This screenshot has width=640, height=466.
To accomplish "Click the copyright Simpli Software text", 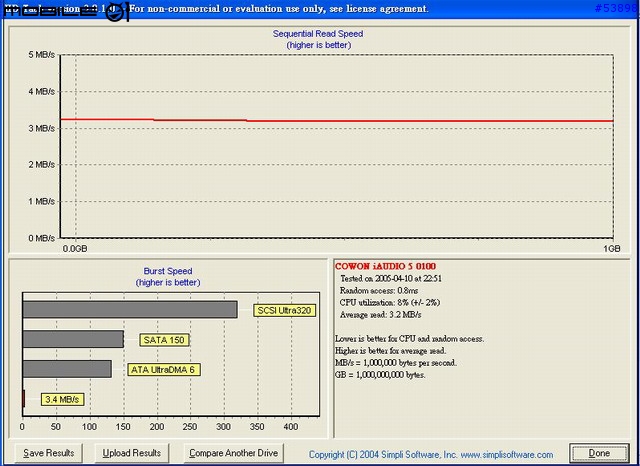I will coord(431,455).
